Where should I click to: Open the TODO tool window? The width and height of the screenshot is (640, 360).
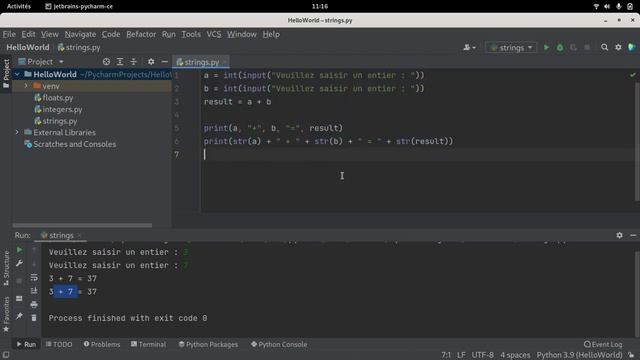pyautogui.click(x=59, y=344)
